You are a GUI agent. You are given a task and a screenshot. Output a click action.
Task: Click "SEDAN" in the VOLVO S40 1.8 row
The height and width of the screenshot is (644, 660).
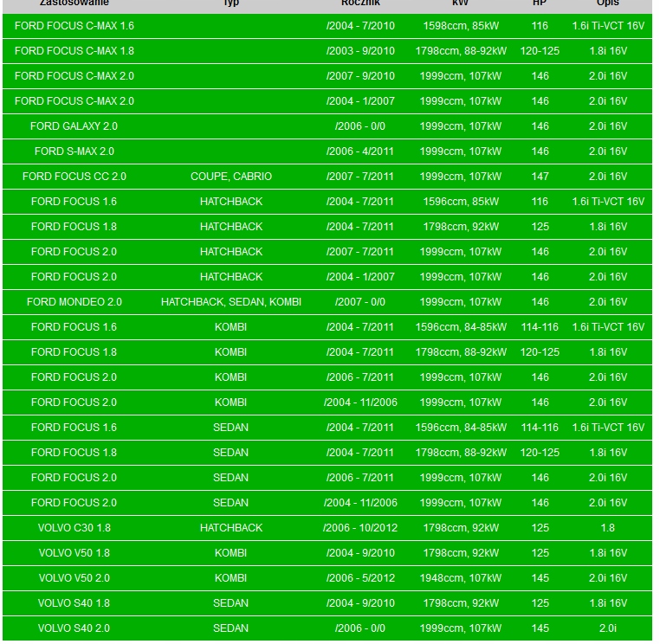[230, 603]
